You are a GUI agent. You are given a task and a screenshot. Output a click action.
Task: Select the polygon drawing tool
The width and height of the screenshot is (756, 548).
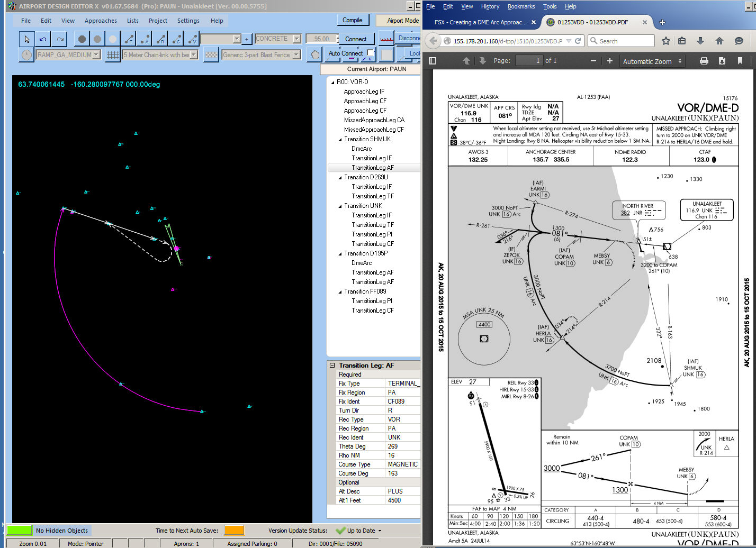tap(315, 54)
